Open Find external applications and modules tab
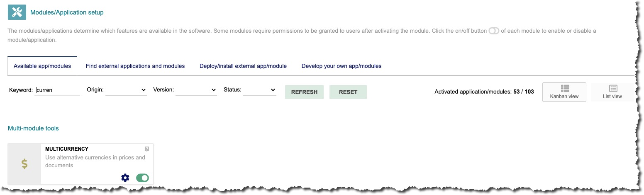Image resolution: width=644 pixels, height=195 pixels. pyautogui.click(x=135, y=66)
